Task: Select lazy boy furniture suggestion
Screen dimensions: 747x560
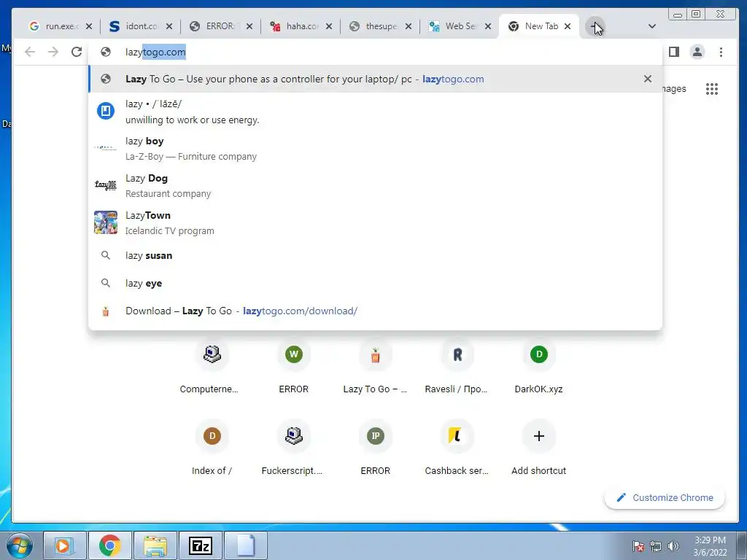Action: point(376,149)
